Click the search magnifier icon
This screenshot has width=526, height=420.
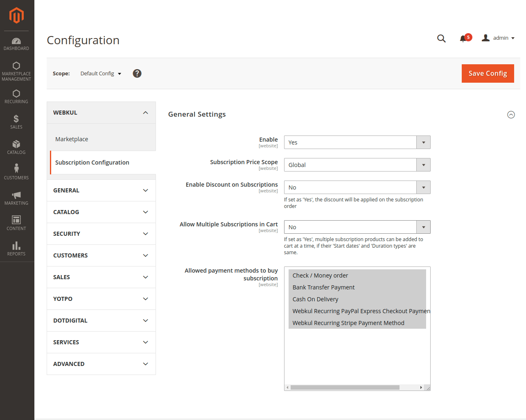pyautogui.click(x=441, y=38)
